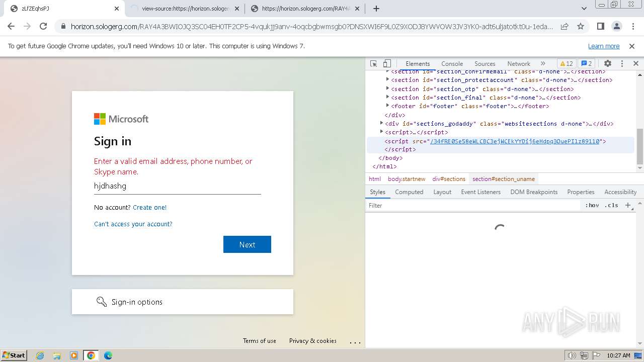Switch to the view-source tab
This screenshot has height=362, width=644.
[184, 9]
